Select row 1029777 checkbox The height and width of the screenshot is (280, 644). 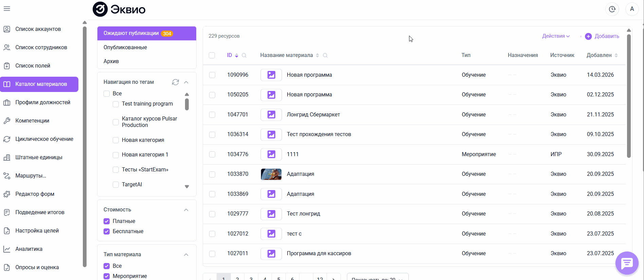coord(212,214)
